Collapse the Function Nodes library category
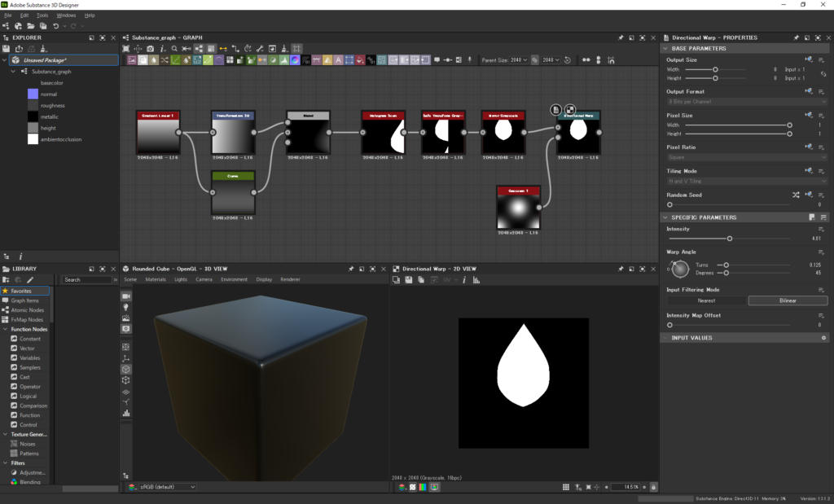 click(x=6, y=329)
